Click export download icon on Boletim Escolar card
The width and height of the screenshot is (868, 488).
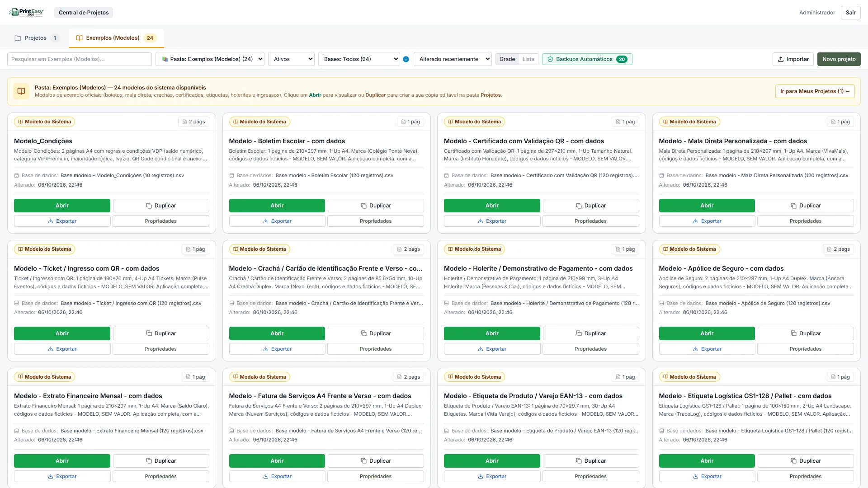266,221
